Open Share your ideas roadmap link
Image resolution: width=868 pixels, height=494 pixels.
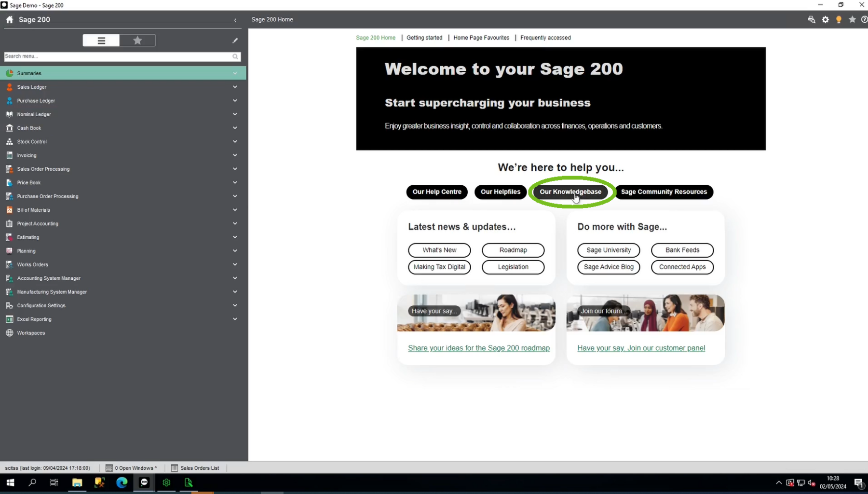[x=478, y=348]
